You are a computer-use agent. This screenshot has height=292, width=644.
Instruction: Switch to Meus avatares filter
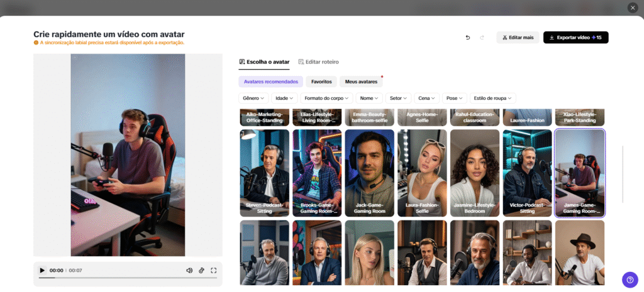pos(361,82)
